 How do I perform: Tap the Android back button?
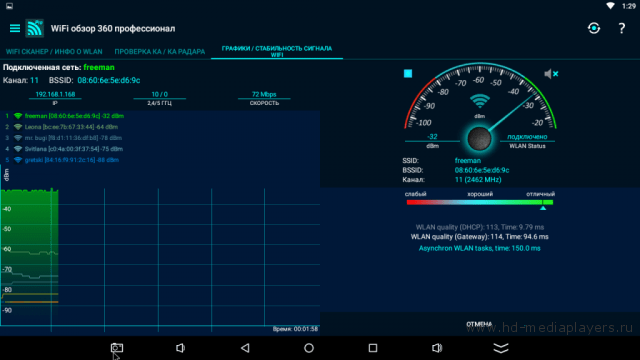[245, 348]
